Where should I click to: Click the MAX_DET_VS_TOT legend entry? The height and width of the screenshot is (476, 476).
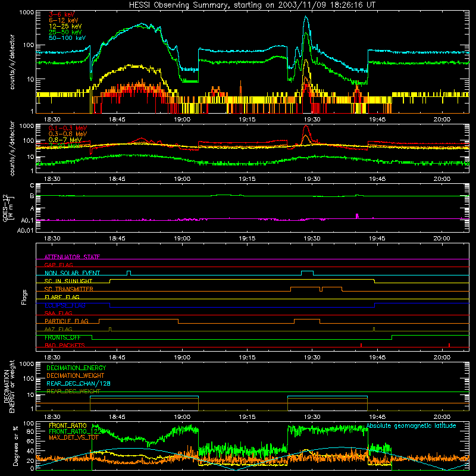(x=74, y=437)
